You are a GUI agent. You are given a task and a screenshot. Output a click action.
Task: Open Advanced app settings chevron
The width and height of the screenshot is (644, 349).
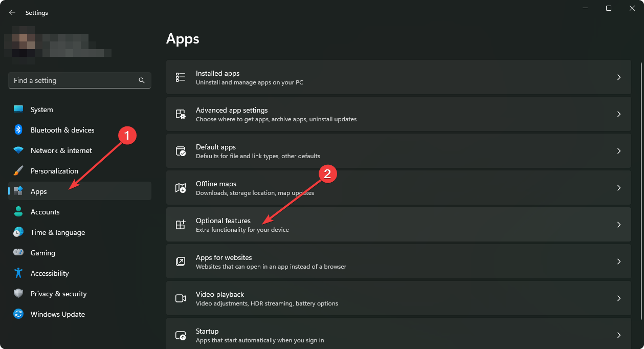coord(619,114)
